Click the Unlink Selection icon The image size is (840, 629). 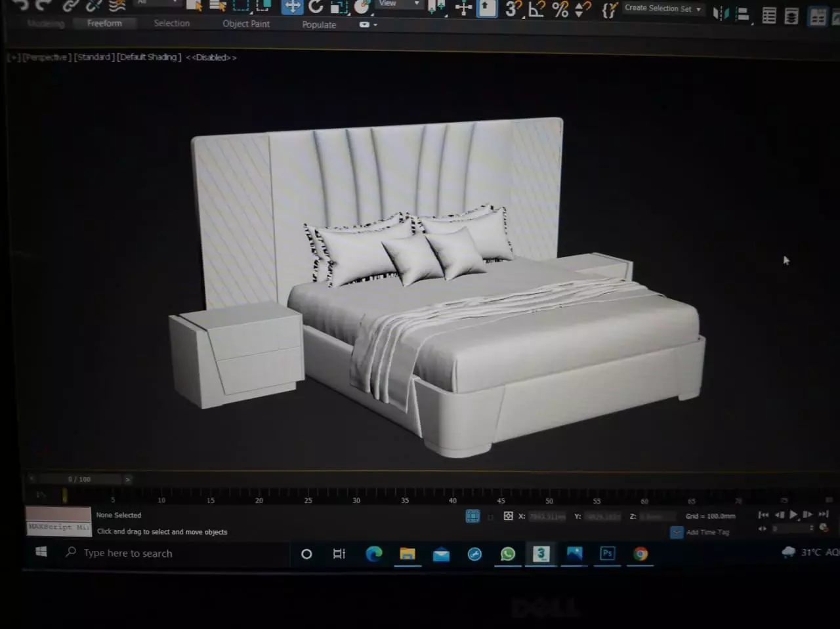tap(94, 5)
